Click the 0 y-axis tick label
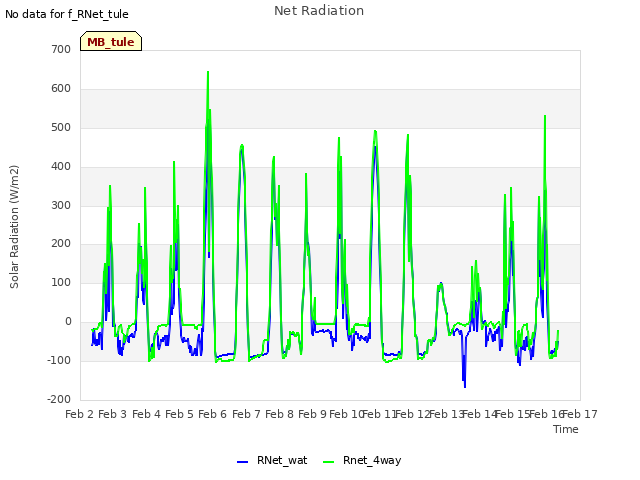Screen dimensions: 640x480 (68, 322)
